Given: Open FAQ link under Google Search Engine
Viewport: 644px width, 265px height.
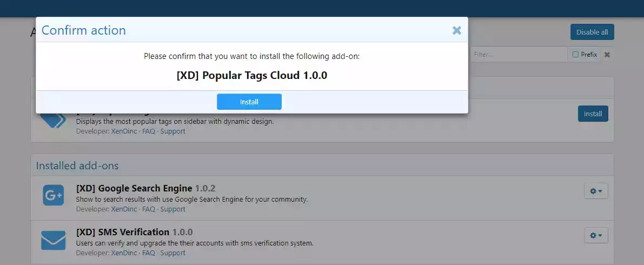Looking at the screenshot, I should click(149, 209).
